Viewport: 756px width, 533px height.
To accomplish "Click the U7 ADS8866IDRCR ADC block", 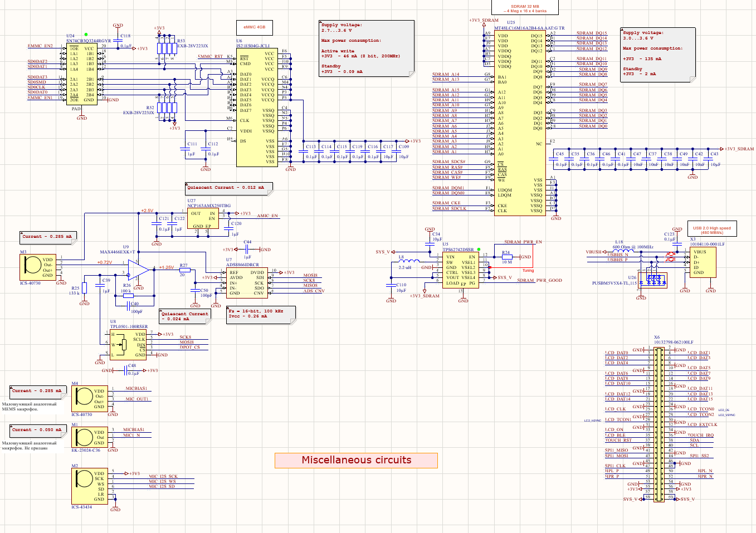I will click(246, 283).
